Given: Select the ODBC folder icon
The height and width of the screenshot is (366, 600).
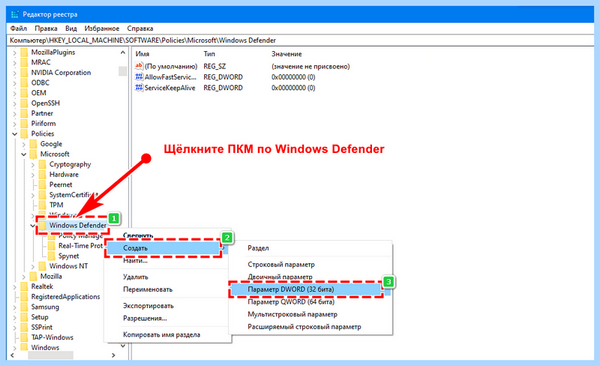Looking at the screenshot, I should (24, 83).
